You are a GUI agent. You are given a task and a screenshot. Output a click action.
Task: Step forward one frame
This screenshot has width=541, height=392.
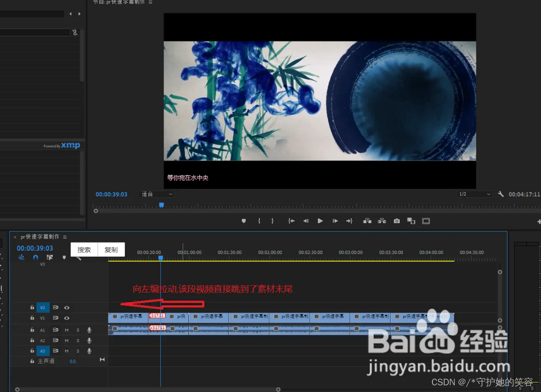pos(335,221)
